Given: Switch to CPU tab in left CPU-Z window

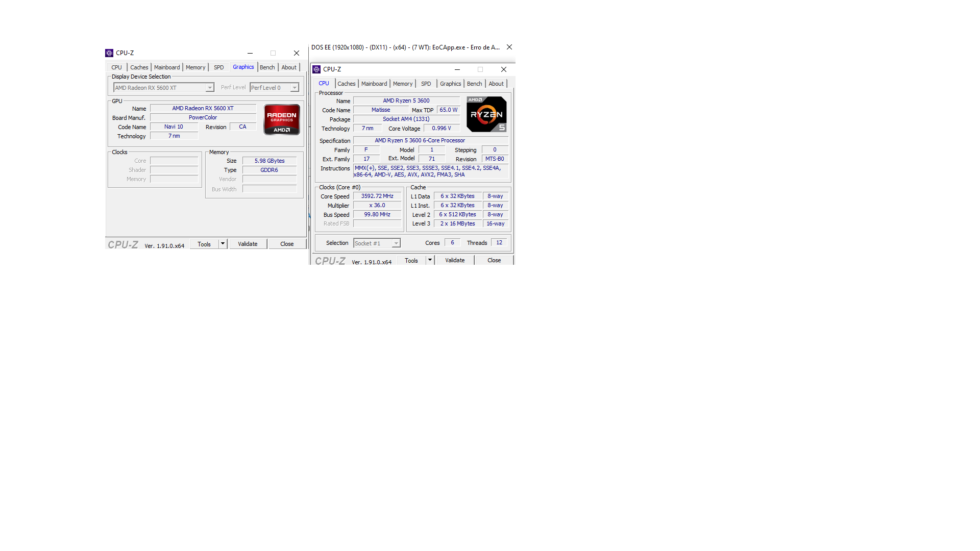Looking at the screenshot, I should tap(117, 67).
